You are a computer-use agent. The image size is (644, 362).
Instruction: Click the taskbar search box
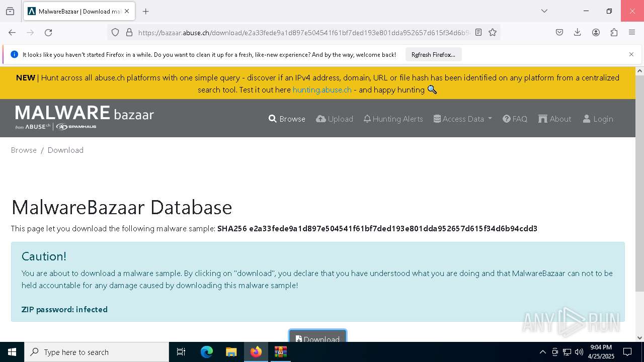(97, 352)
